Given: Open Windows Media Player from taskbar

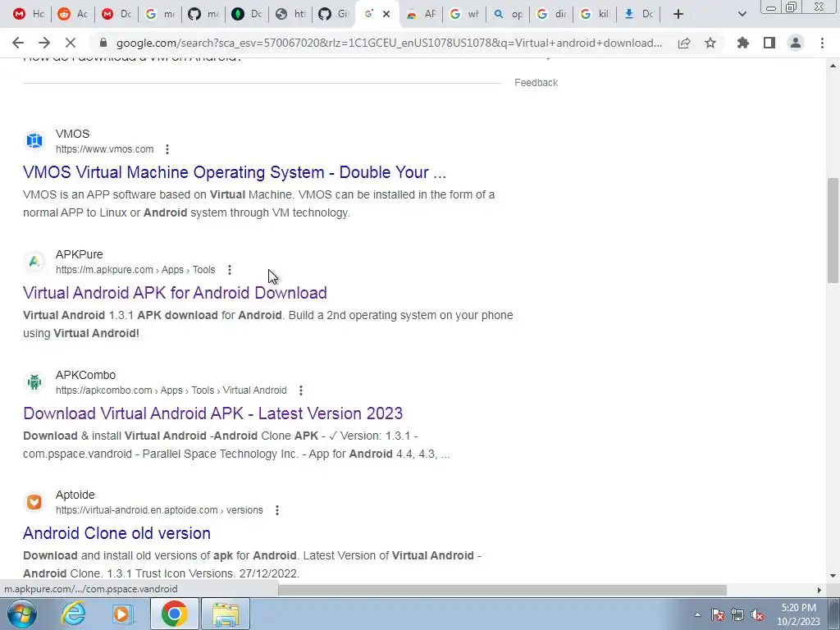Looking at the screenshot, I should point(123,614).
